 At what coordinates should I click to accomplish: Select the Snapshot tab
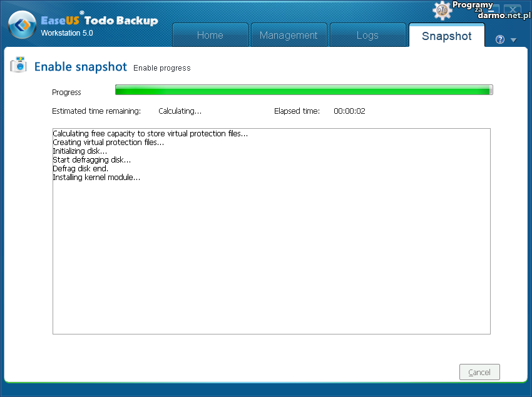[x=446, y=36]
